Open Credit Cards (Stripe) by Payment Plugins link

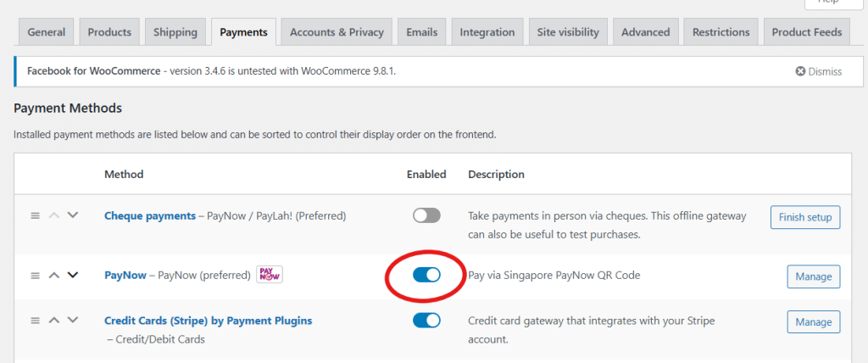tap(208, 321)
